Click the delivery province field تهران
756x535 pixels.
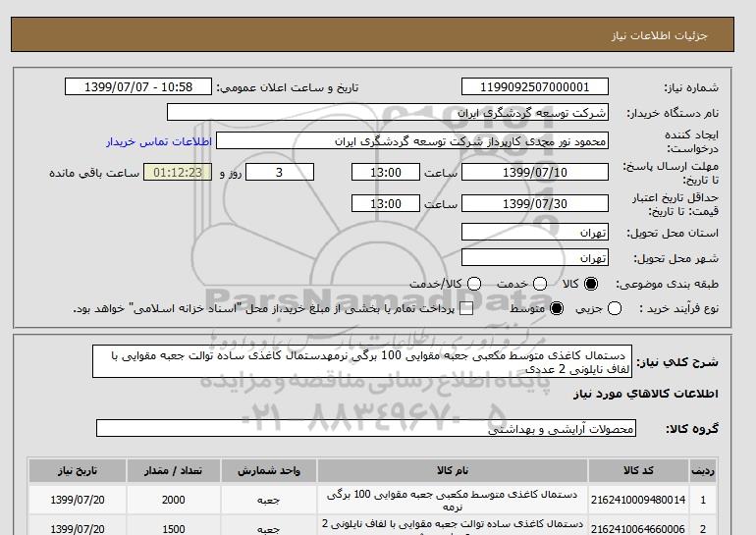(x=535, y=232)
